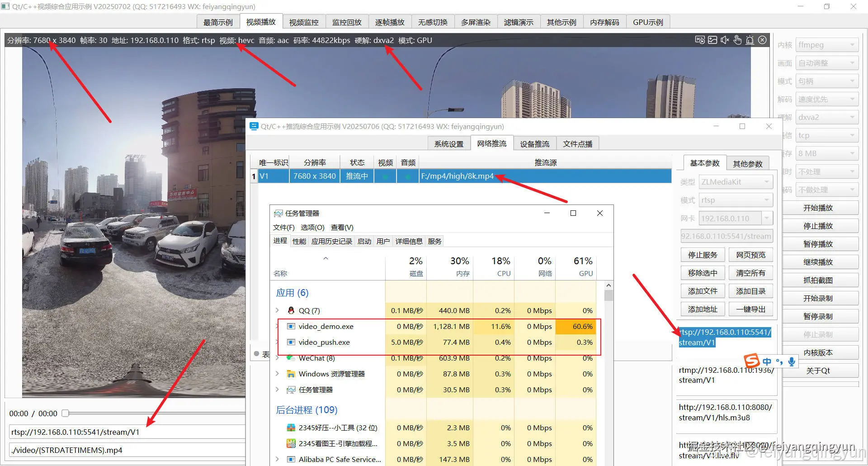
Task: Open the 画面 自动调整 dropdown
Action: [827, 63]
